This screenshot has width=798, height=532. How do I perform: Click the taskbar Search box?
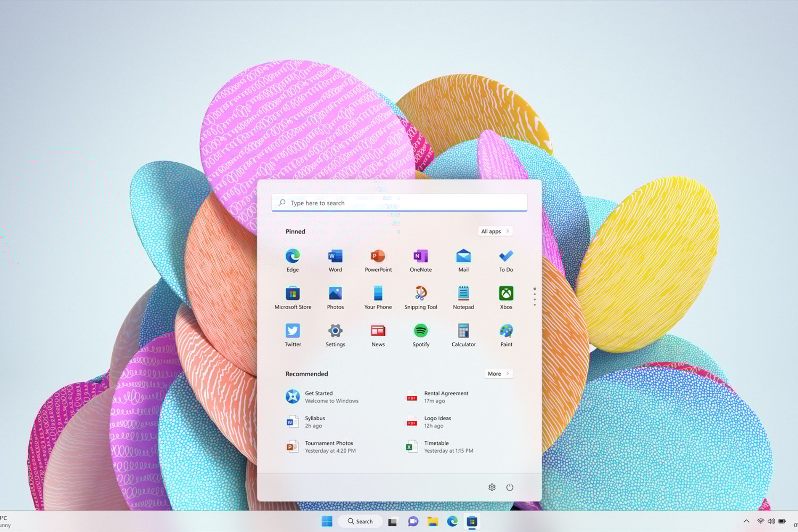point(360,521)
